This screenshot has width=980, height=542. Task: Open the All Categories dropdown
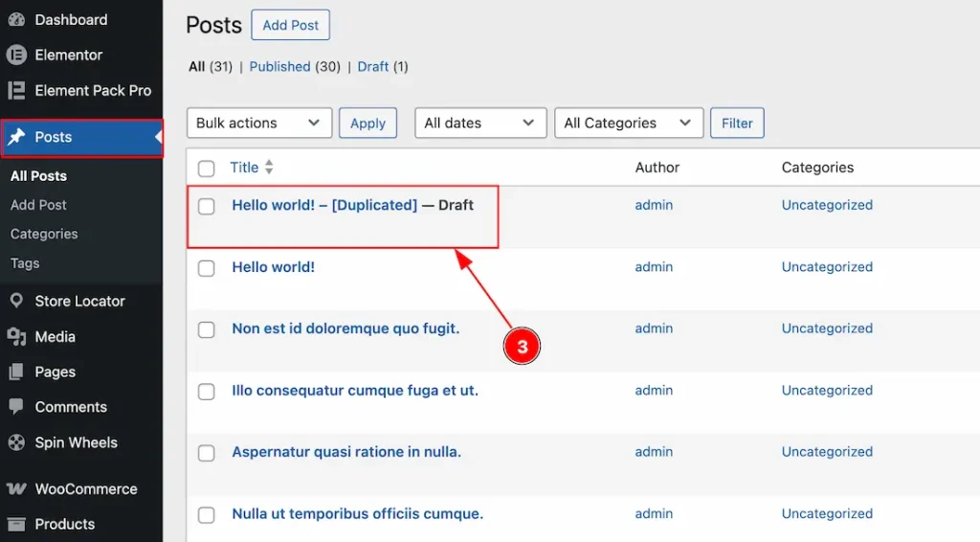[628, 124]
